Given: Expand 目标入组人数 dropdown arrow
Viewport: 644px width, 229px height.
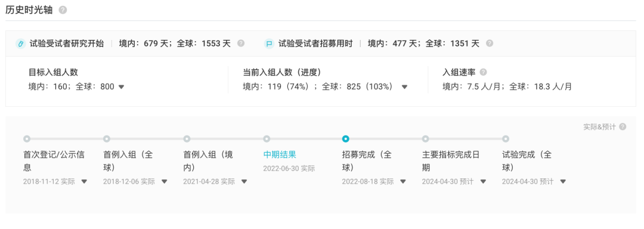Looking at the screenshot, I should pos(121,86).
